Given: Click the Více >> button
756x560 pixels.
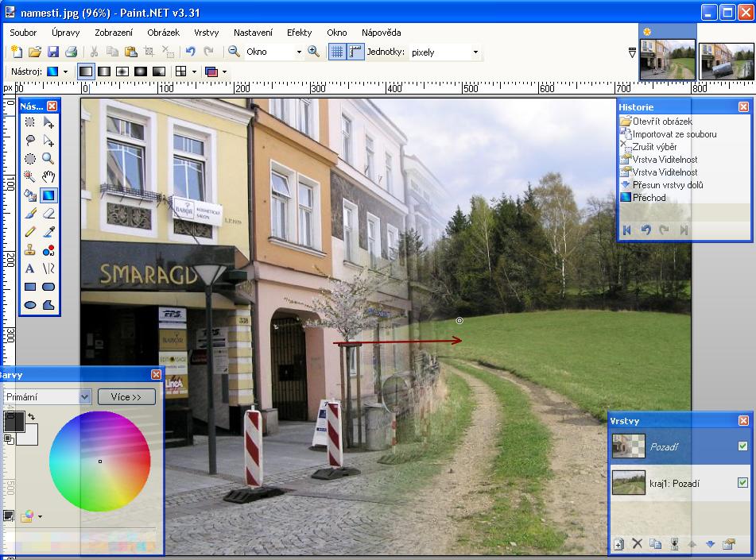Looking at the screenshot, I should coord(126,396).
